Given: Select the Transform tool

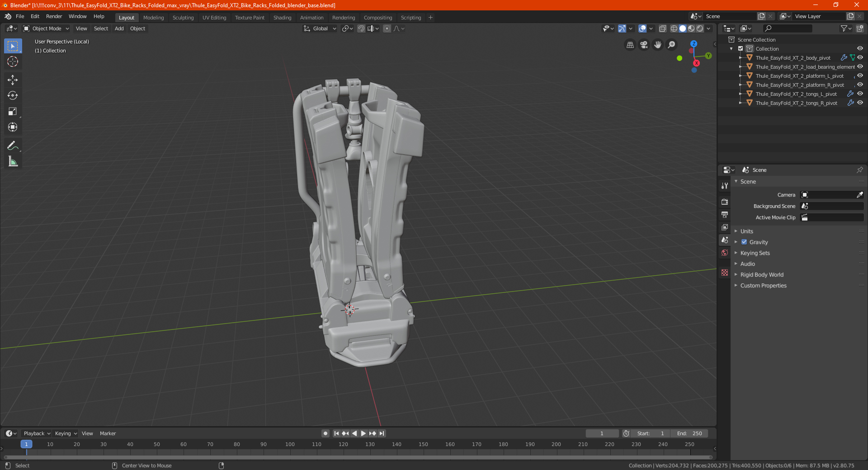Looking at the screenshot, I should pos(13,127).
